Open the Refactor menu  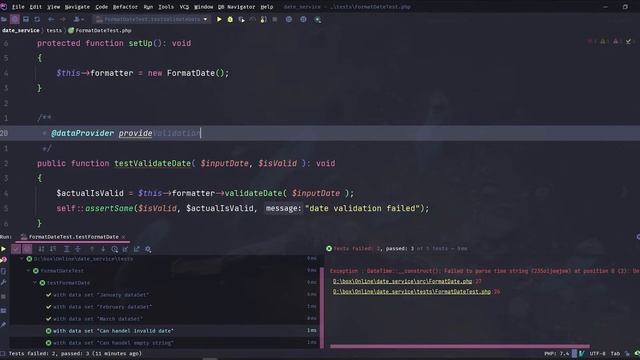(x=125, y=7)
